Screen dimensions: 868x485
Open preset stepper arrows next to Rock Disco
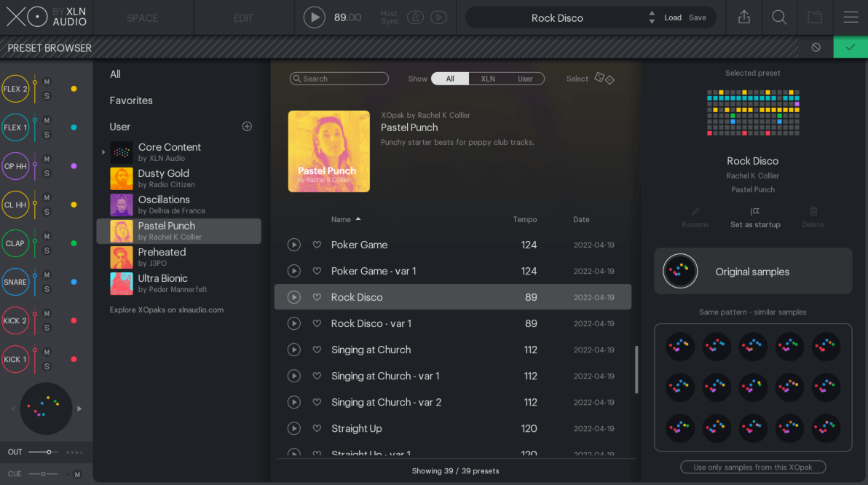point(651,17)
